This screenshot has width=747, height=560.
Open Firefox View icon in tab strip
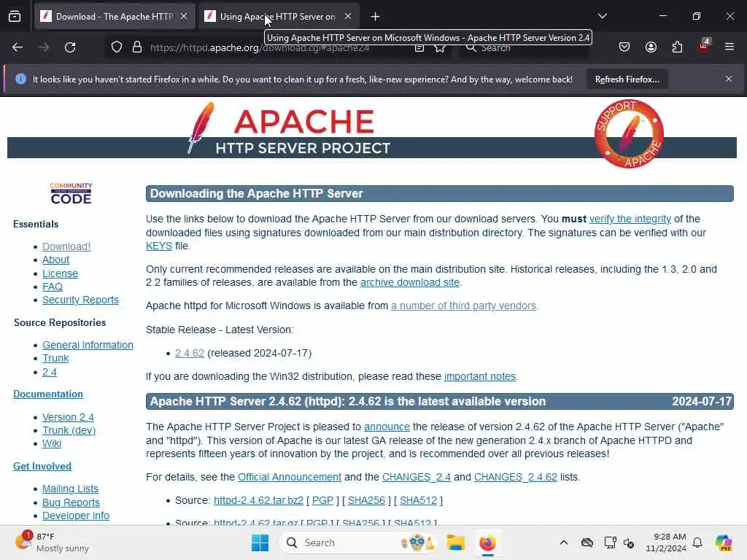[15, 17]
